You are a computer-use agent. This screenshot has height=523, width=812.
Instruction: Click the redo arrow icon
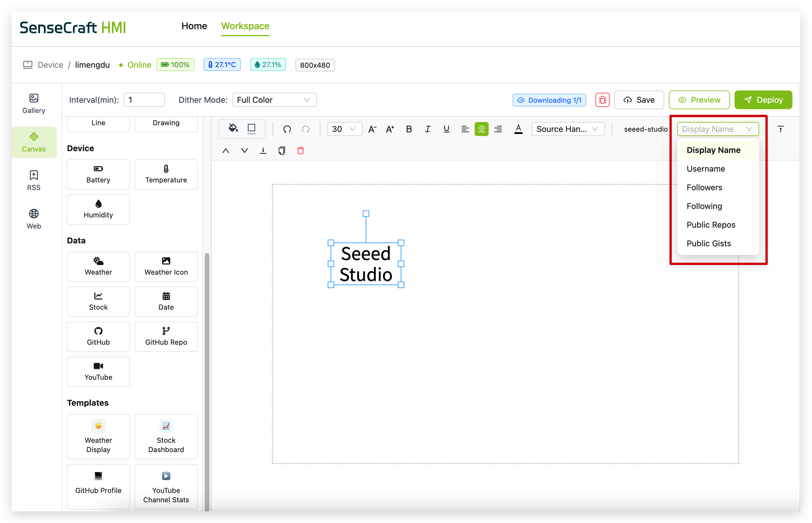(x=306, y=129)
